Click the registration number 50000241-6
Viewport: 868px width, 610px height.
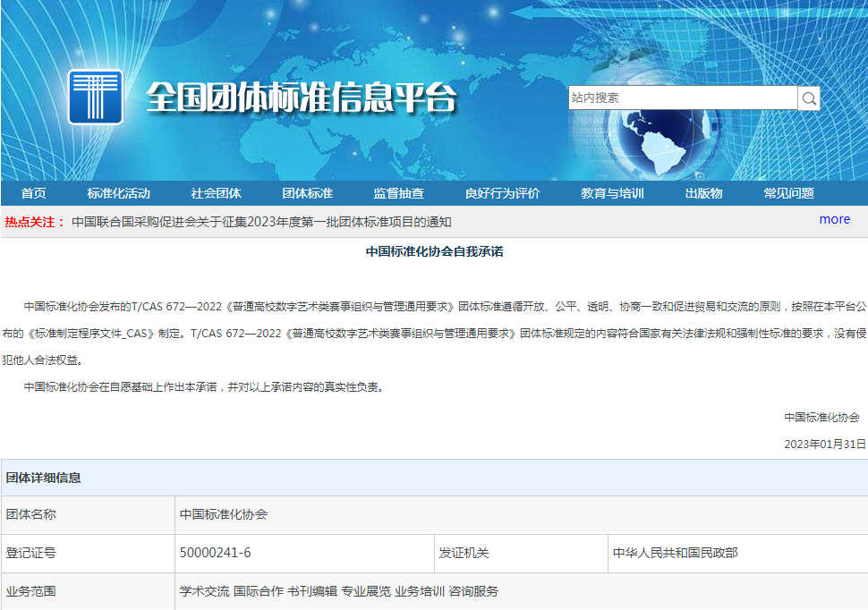click(x=215, y=553)
